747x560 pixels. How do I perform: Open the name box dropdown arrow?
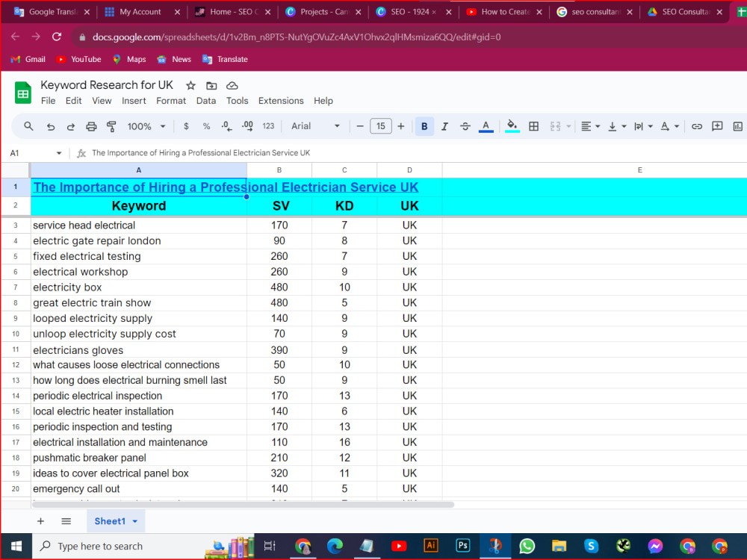coord(59,153)
